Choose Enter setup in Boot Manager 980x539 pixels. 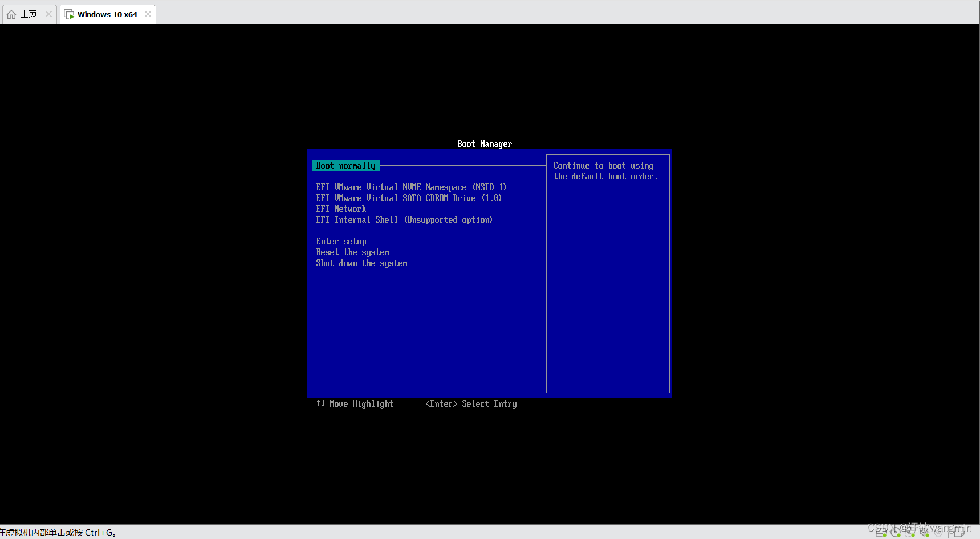tap(341, 241)
